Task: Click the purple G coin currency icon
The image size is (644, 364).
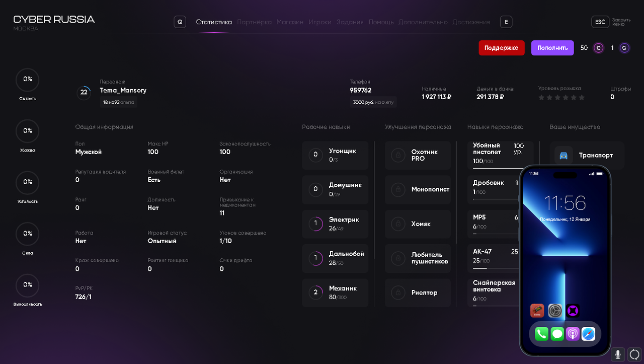Action: point(624,48)
